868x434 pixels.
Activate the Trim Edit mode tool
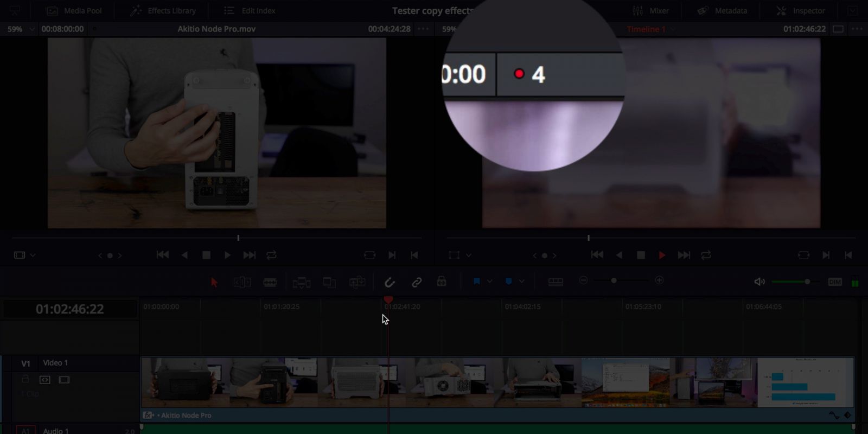coord(242,282)
